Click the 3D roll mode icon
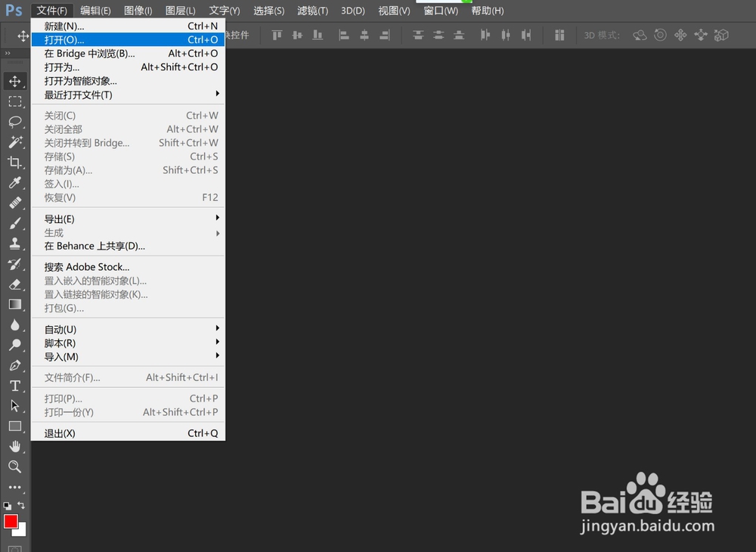This screenshot has height=552, width=756. [x=660, y=36]
